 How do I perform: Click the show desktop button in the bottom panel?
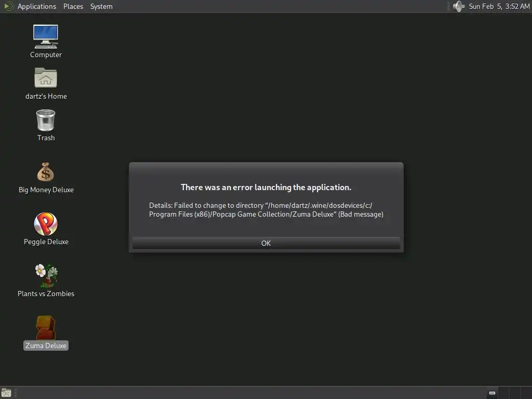pyautogui.click(x=6, y=393)
